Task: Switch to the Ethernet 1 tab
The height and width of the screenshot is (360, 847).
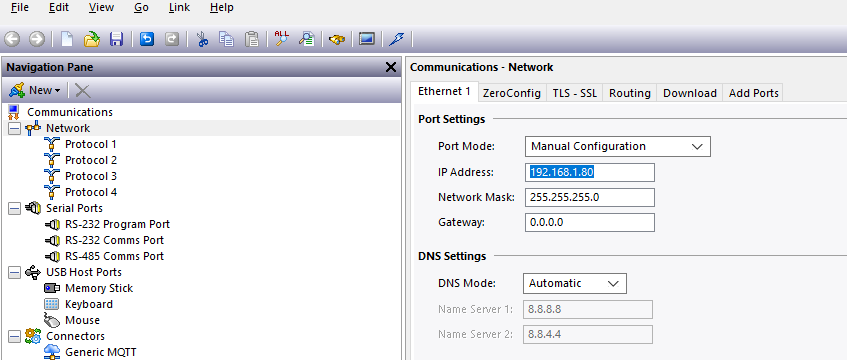Action: tap(444, 91)
